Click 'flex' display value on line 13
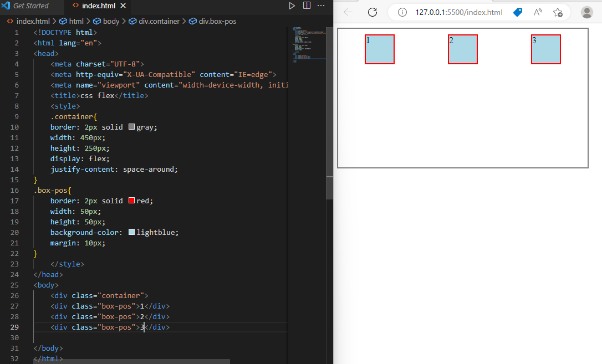The height and width of the screenshot is (364, 602). coord(97,159)
